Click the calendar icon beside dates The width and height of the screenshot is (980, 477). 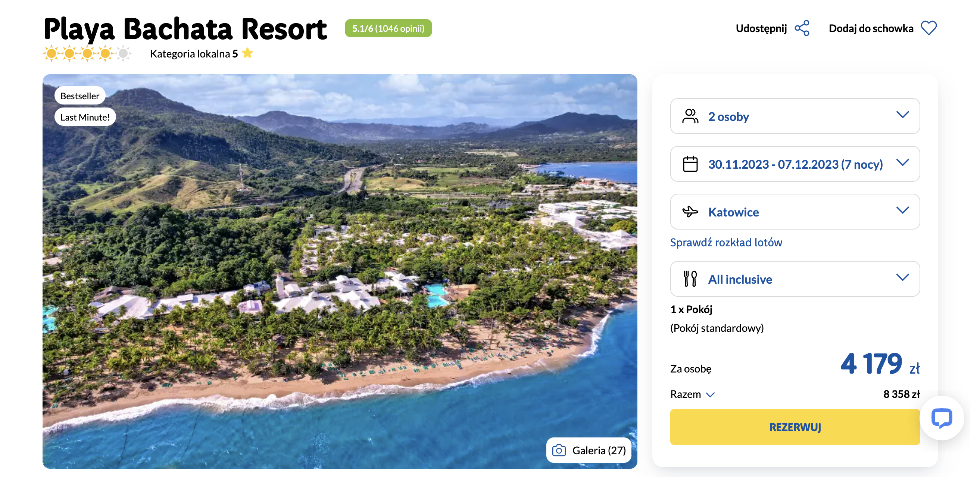(x=690, y=164)
